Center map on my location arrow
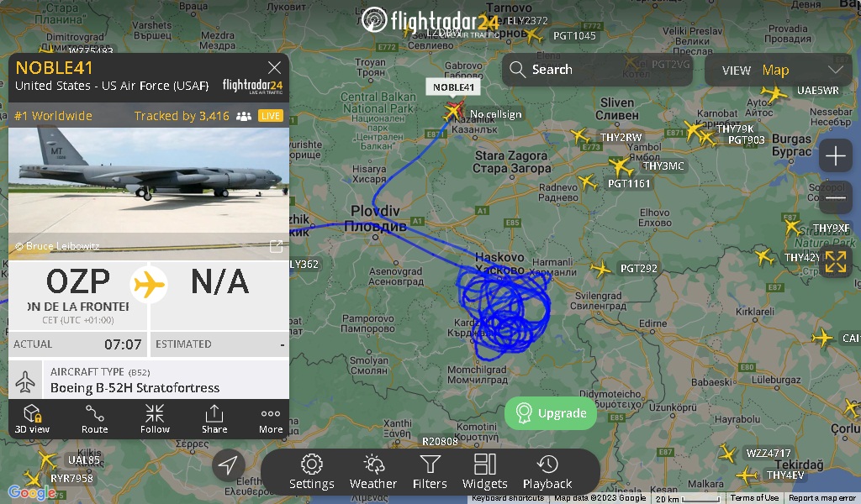The image size is (861, 504). click(228, 465)
